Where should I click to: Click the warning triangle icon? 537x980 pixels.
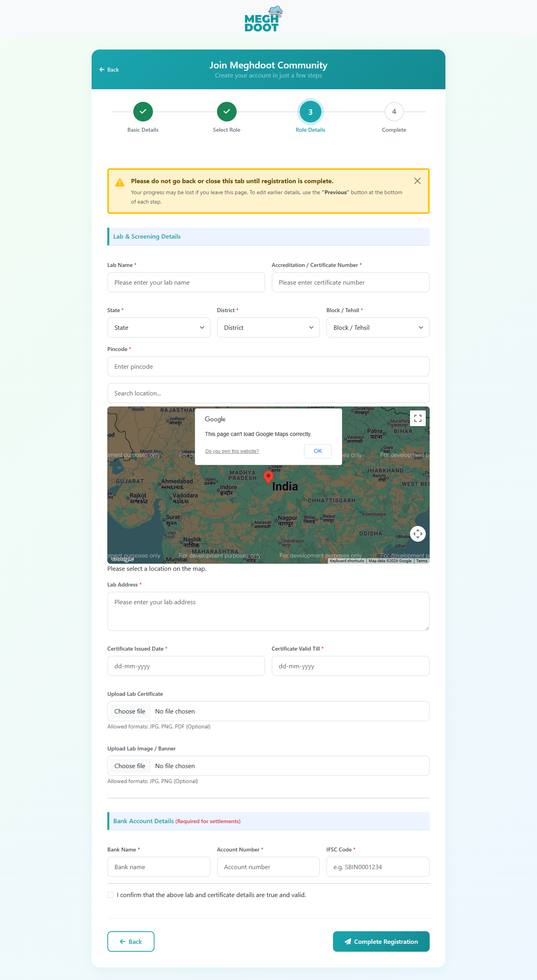pos(120,182)
